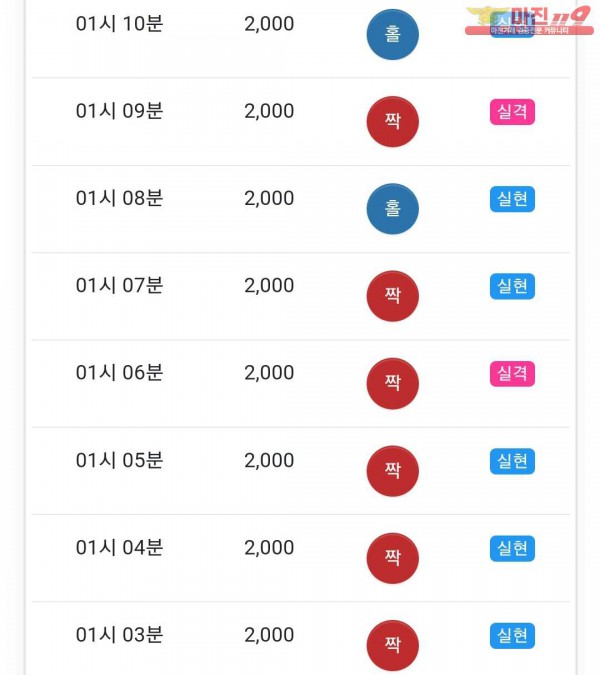Select the red 짝 circle in the 01시 05분 row
The height and width of the screenshot is (675, 600).
coord(392,471)
